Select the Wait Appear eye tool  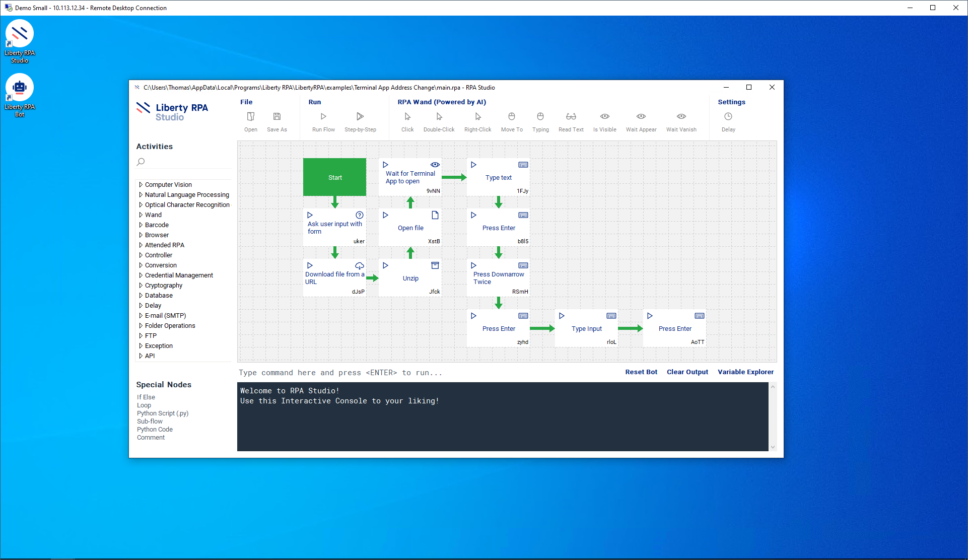pyautogui.click(x=641, y=117)
